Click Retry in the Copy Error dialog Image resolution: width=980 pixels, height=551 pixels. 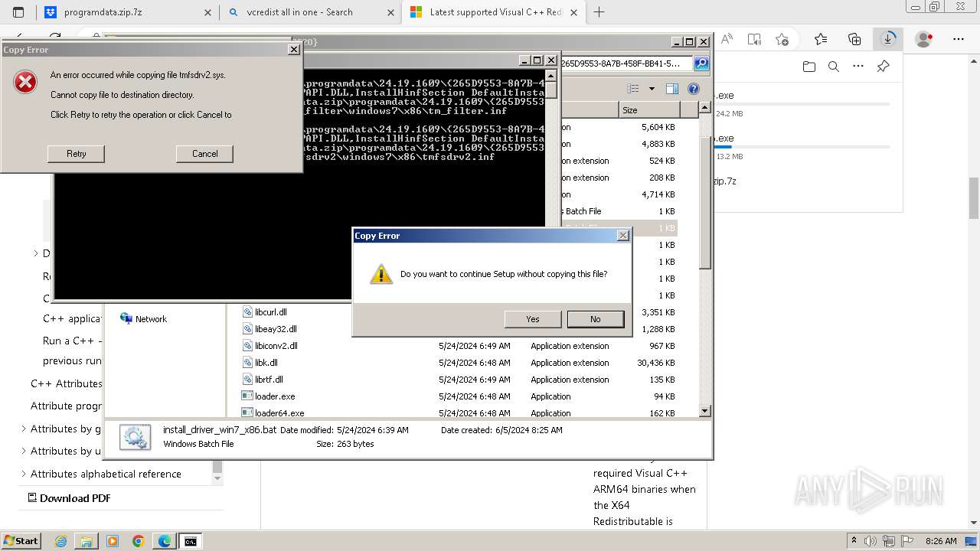click(76, 154)
